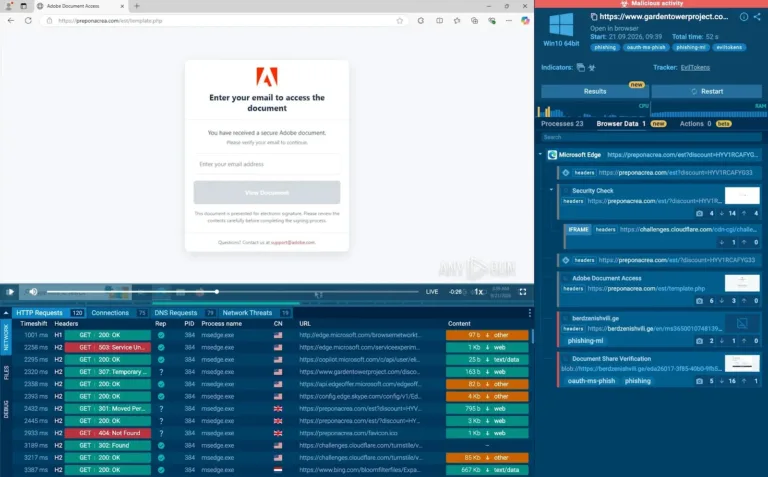Change playback speed 1x
This screenshot has height=477, width=768.
click(x=479, y=292)
